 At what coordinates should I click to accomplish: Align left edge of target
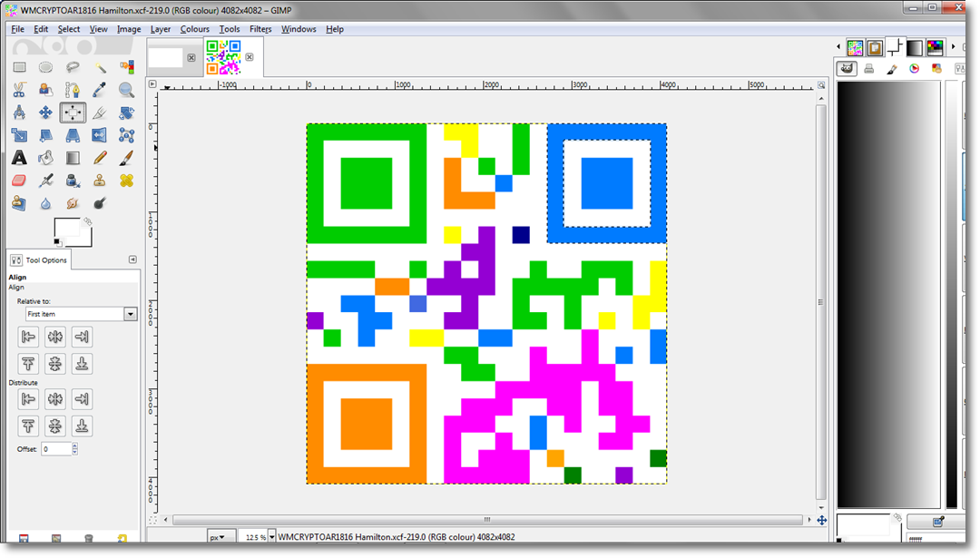point(28,337)
